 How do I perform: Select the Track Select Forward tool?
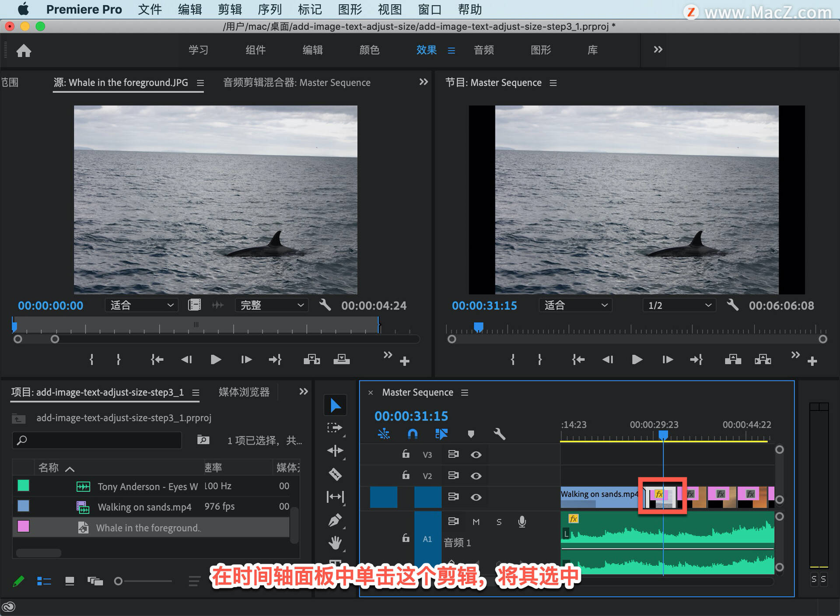[x=335, y=428]
